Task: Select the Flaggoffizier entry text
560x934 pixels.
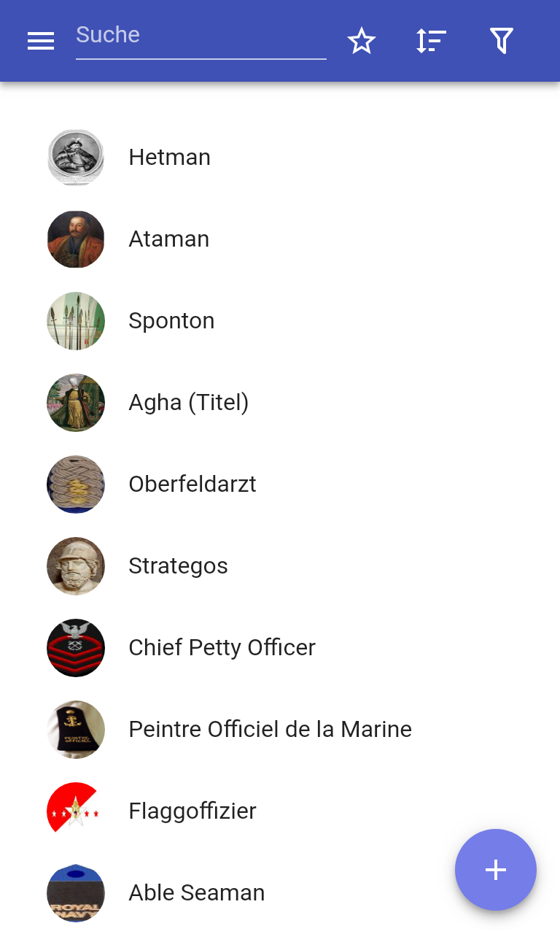Action: 192,811
